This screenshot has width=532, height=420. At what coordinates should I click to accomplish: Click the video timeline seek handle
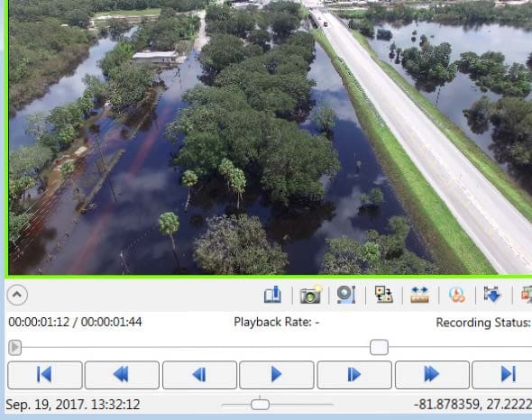point(379,347)
